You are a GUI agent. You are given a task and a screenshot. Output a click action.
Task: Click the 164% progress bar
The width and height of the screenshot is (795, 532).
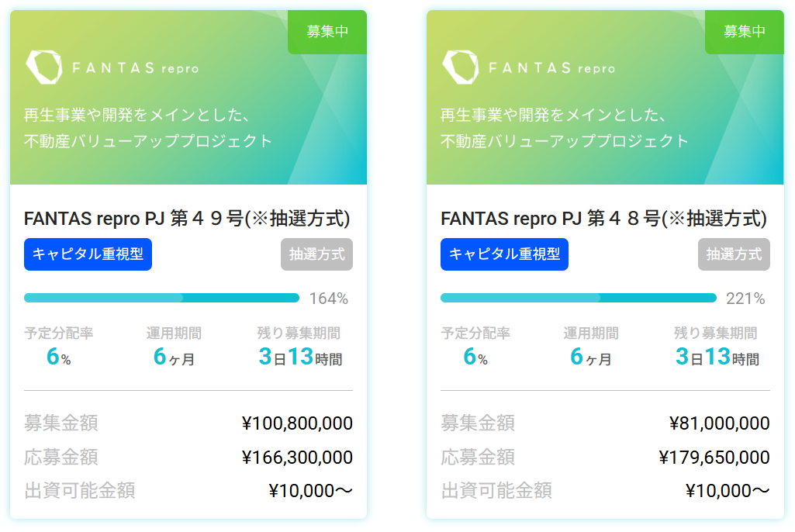point(162,298)
